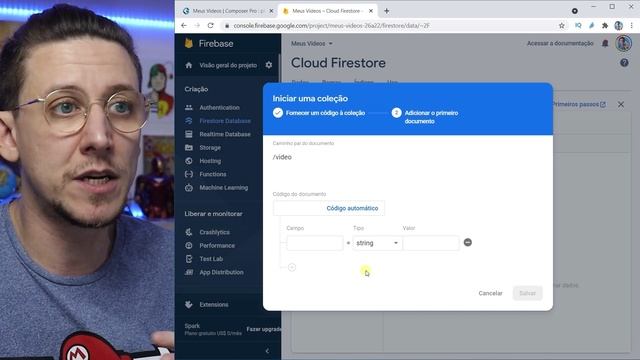Open the notifications bell
640x360 pixels.
click(605, 43)
